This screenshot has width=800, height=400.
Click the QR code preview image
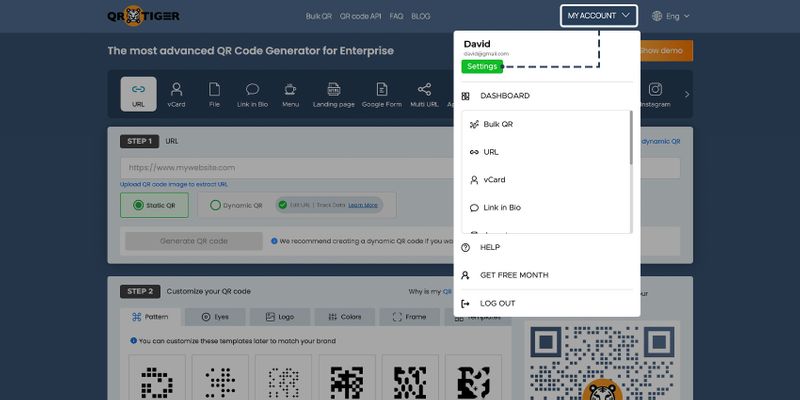pyautogui.click(x=602, y=362)
